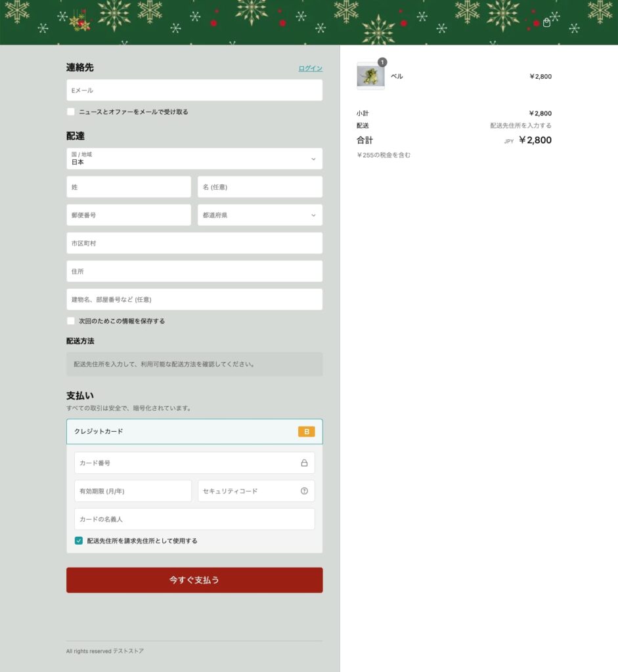Focus the Eメール input field
The height and width of the screenshot is (672, 618).
[x=194, y=91]
